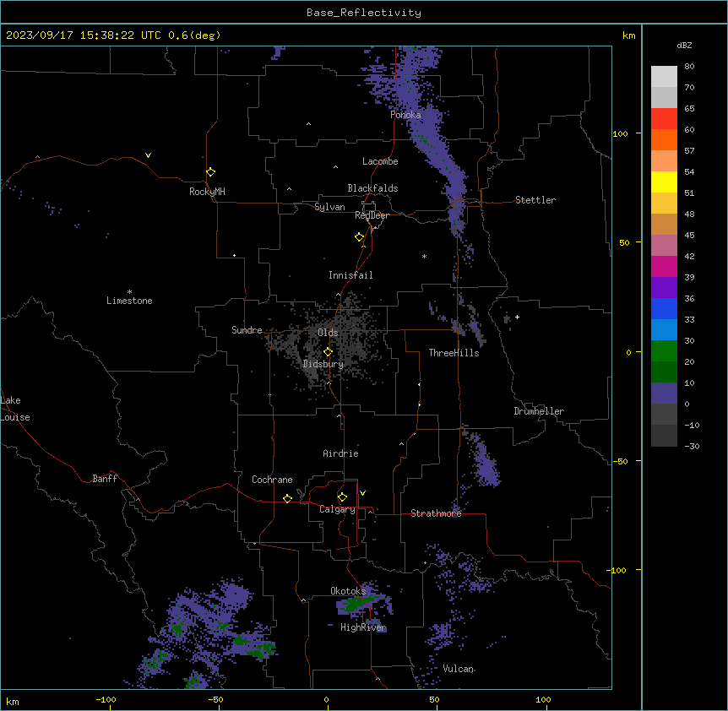This screenshot has height=711, width=728.
Task: Select the 54 dBZ yellow swatch
Action: click(x=664, y=182)
